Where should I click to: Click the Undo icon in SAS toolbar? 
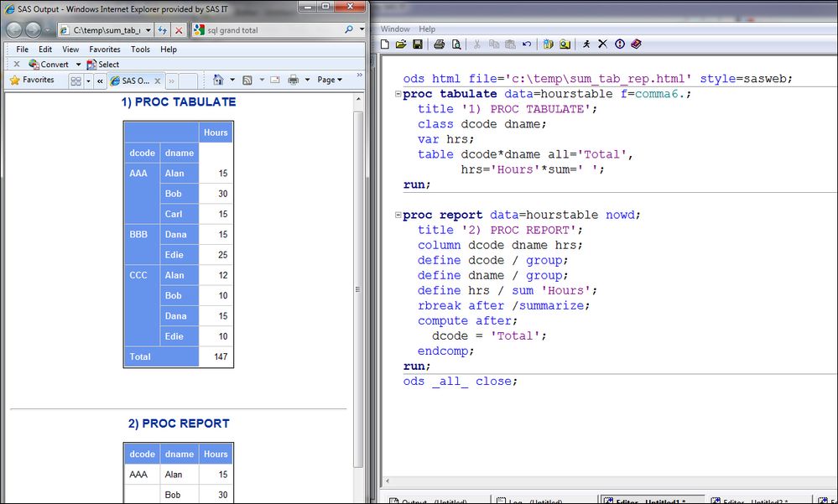526,44
